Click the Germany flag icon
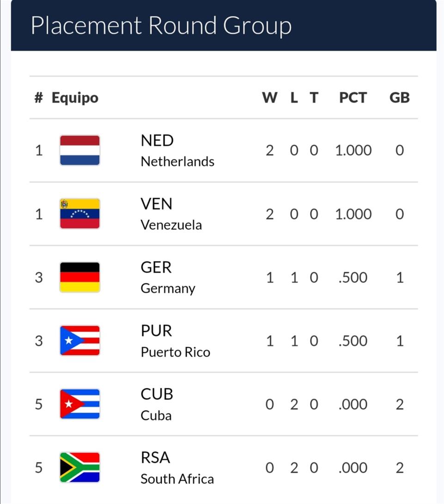This screenshot has width=444, height=504. 79,277
